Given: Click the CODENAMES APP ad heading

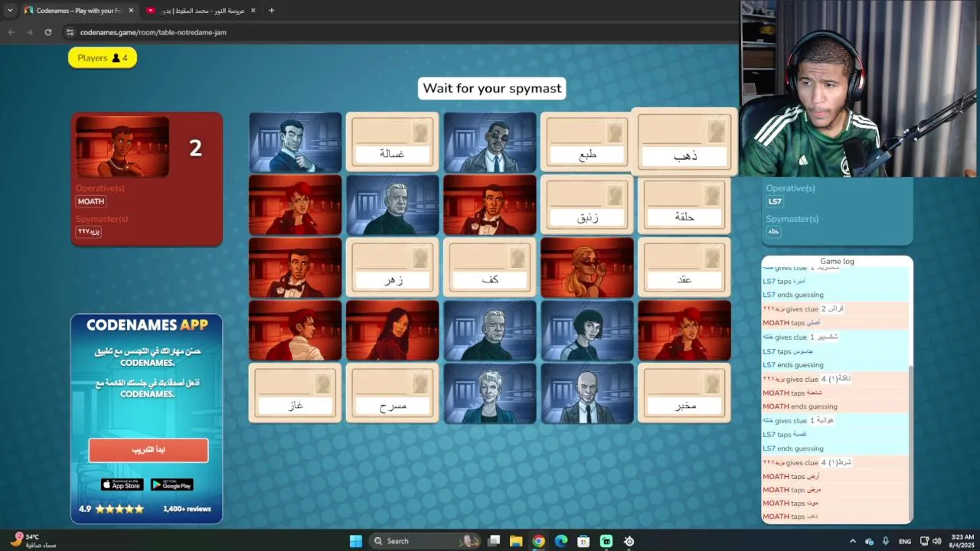Looking at the screenshot, I should 147,324.
